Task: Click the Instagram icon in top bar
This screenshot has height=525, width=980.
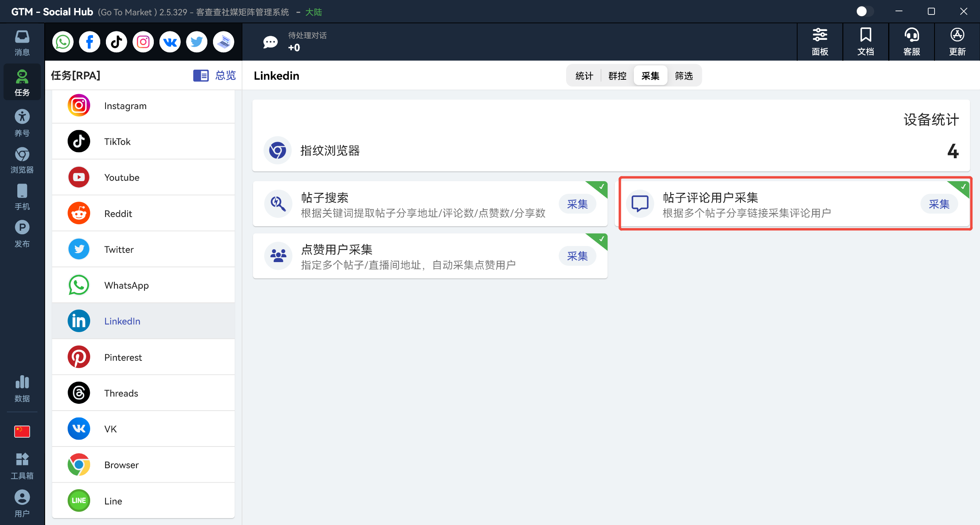Action: coord(143,42)
